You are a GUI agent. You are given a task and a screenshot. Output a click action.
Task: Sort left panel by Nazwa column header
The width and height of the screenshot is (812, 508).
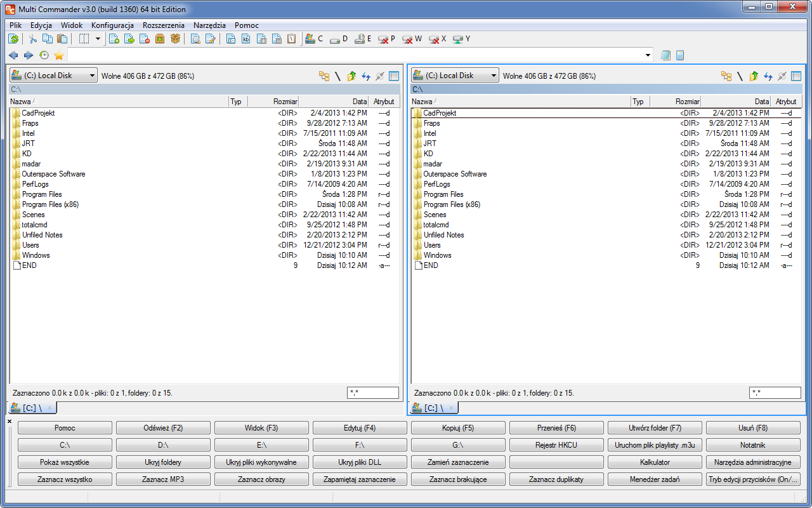[x=119, y=102]
